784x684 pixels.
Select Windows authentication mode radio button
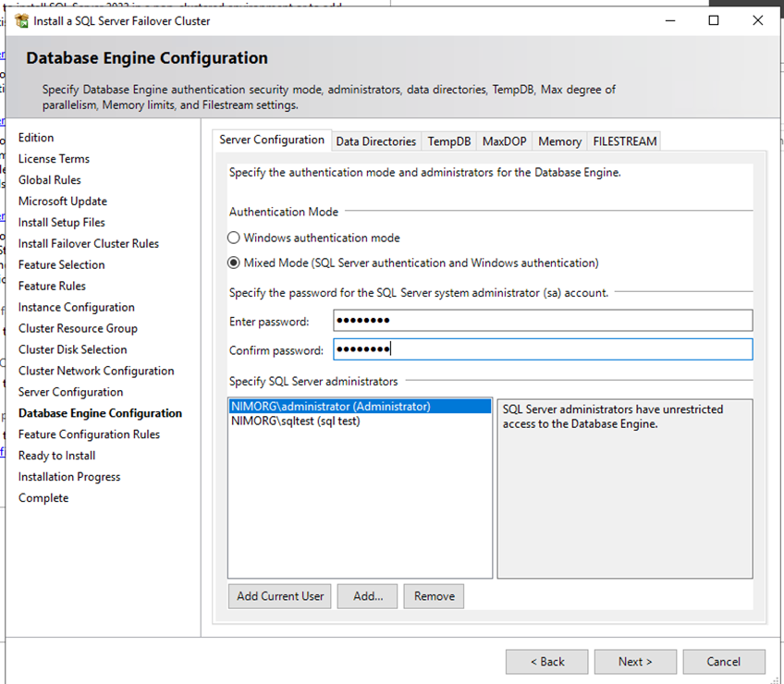pyautogui.click(x=234, y=238)
